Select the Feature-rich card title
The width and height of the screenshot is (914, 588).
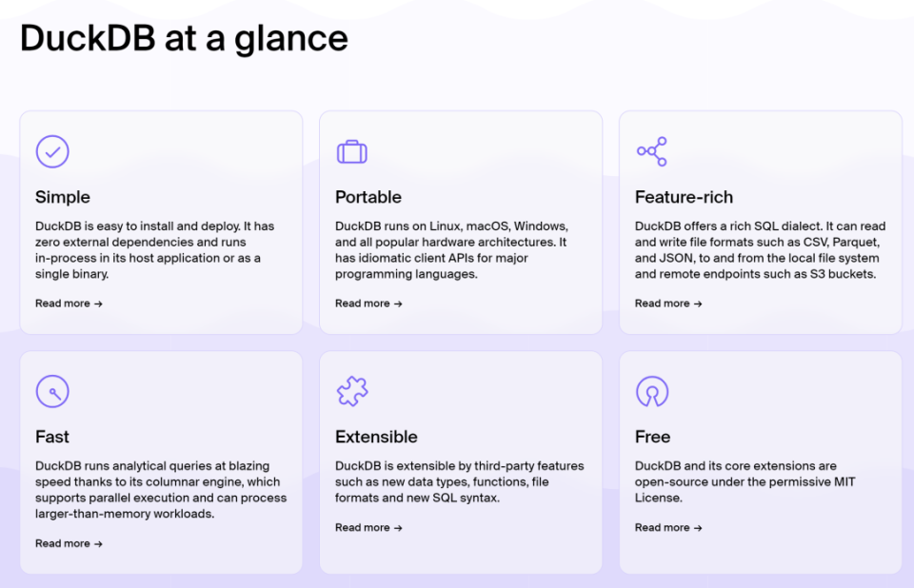point(684,197)
